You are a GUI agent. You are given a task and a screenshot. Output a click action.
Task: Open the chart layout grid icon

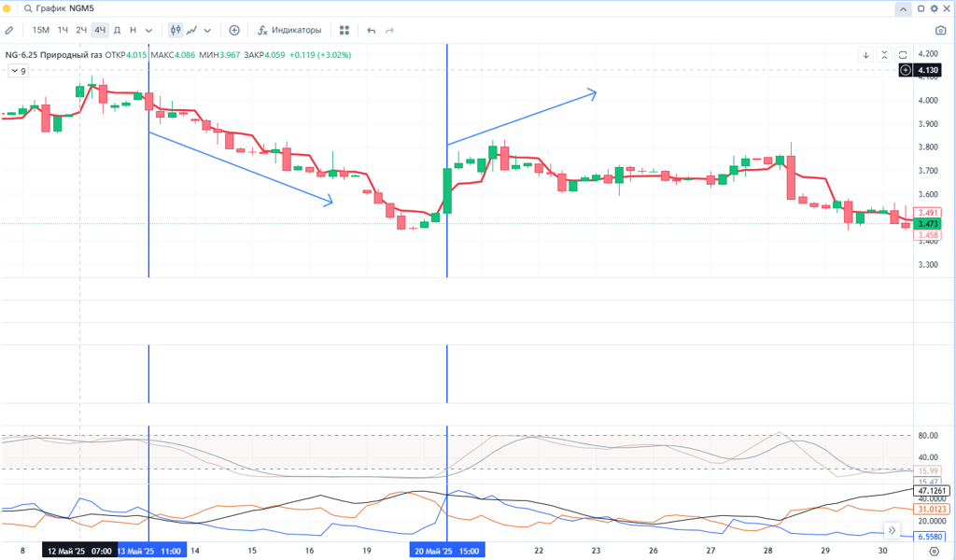click(x=344, y=30)
